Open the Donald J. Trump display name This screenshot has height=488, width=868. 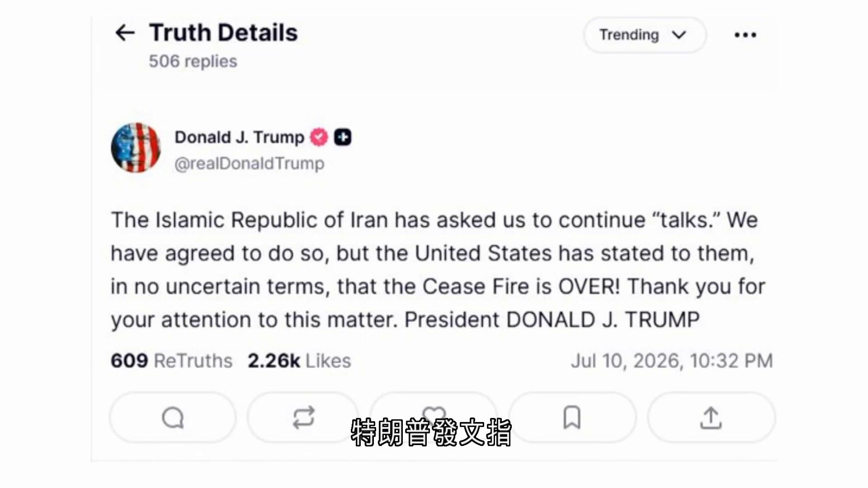pyautogui.click(x=240, y=137)
